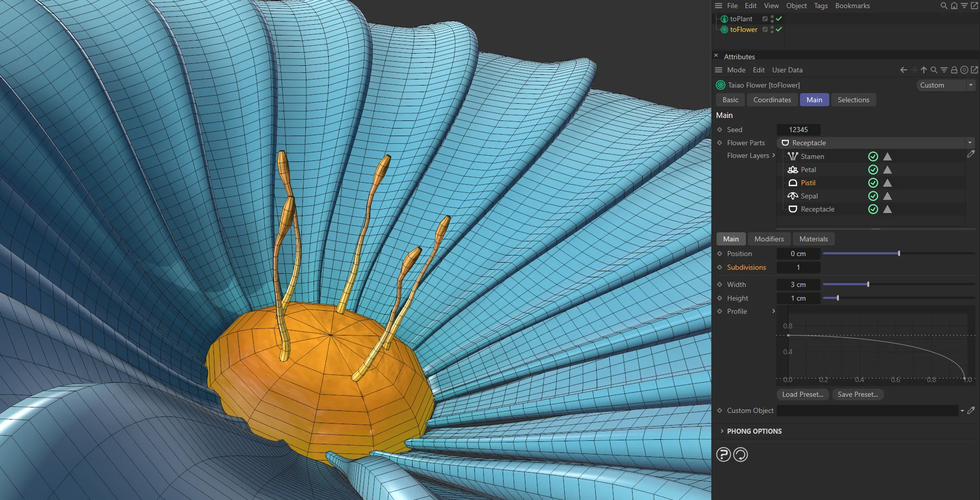Select the Stamen layer icon

pos(792,156)
